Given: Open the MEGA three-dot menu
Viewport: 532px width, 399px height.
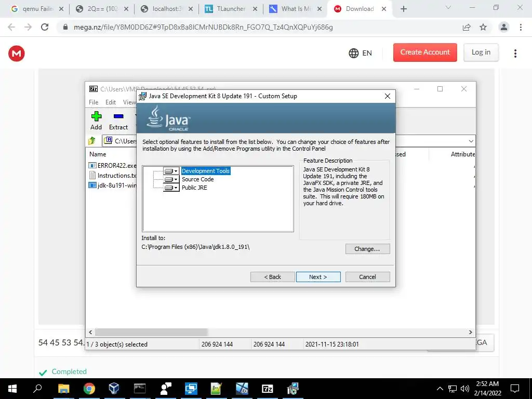Looking at the screenshot, I should point(515,54).
